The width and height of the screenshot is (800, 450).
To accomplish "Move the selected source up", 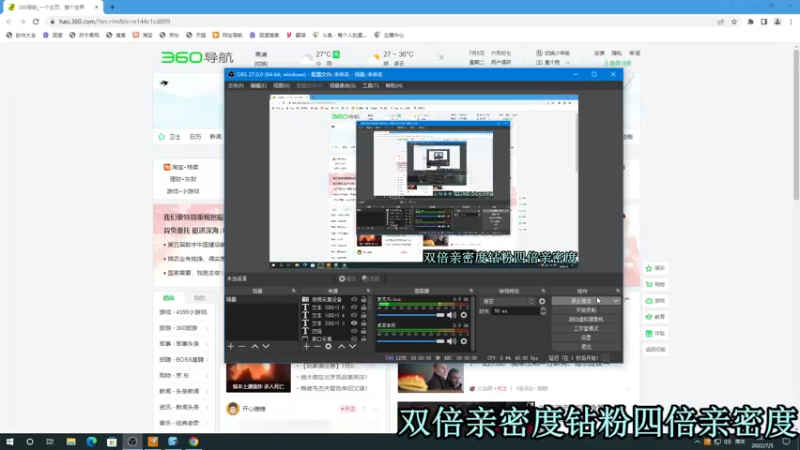I will point(341,346).
